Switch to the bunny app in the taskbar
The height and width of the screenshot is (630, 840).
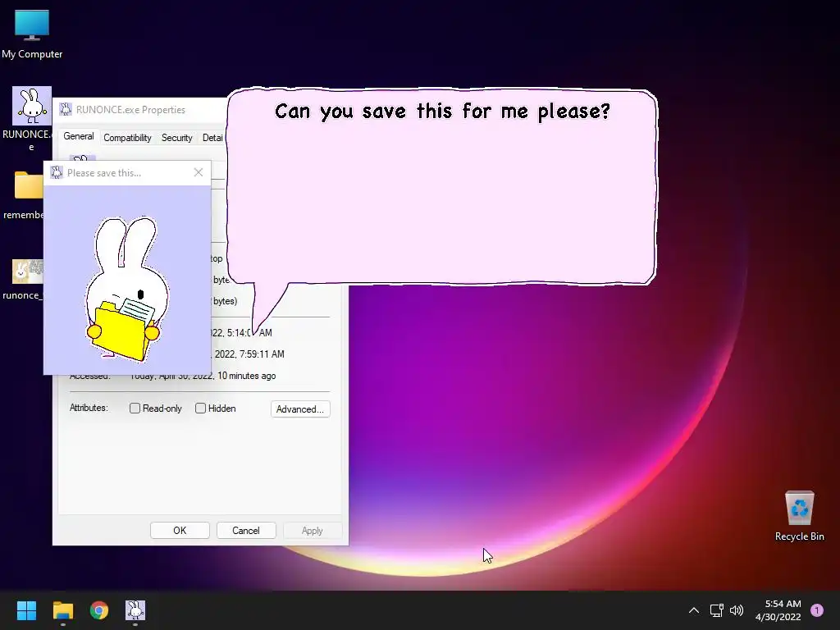tap(135, 610)
